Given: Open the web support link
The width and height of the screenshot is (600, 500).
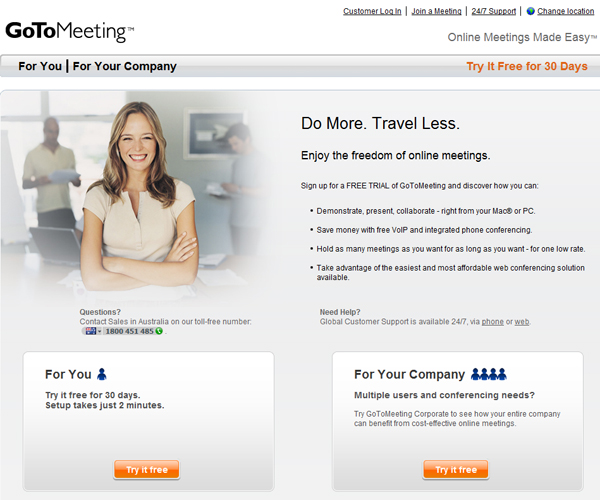Looking at the screenshot, I should coord(522,322).
